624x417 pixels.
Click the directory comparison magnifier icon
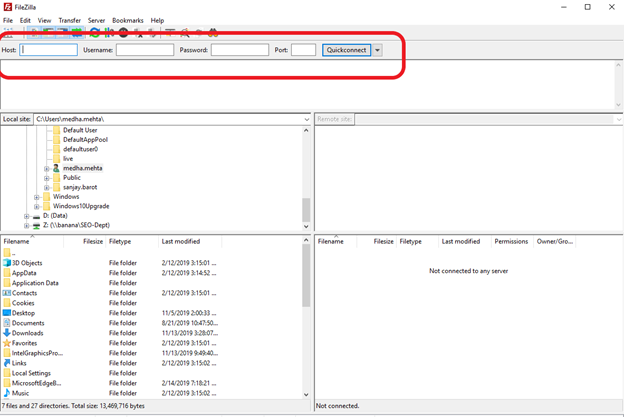pyautogui.click(x=185, y=33)
